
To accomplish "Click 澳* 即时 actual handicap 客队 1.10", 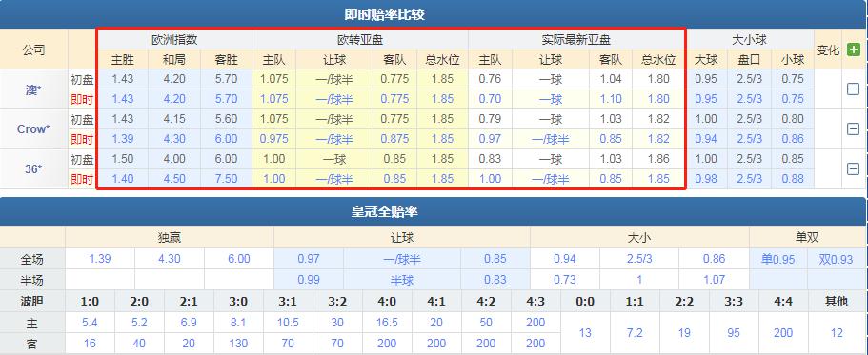I will (611, 99).
